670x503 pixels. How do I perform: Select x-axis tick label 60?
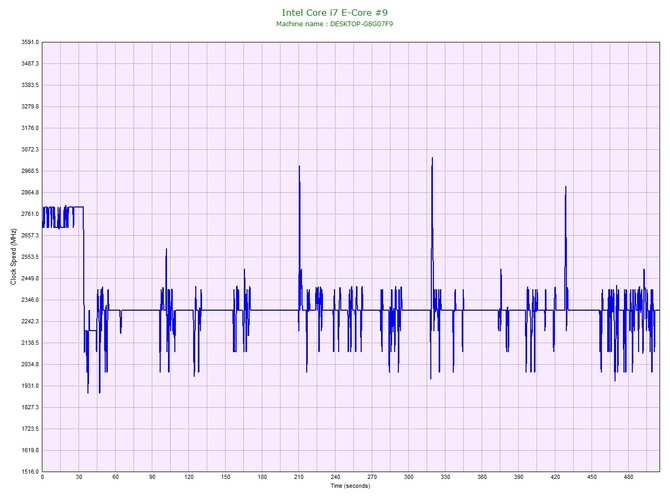point(115,477)
